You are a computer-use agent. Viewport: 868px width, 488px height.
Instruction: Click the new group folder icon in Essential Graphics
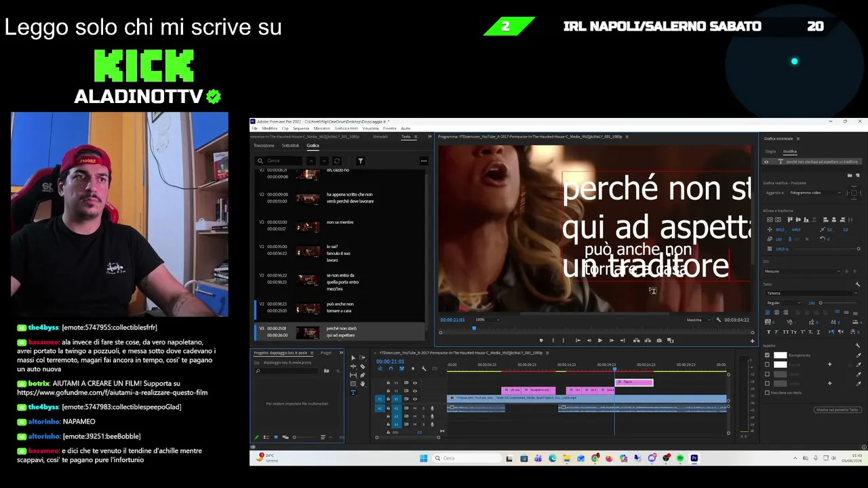tap(850, 175)
